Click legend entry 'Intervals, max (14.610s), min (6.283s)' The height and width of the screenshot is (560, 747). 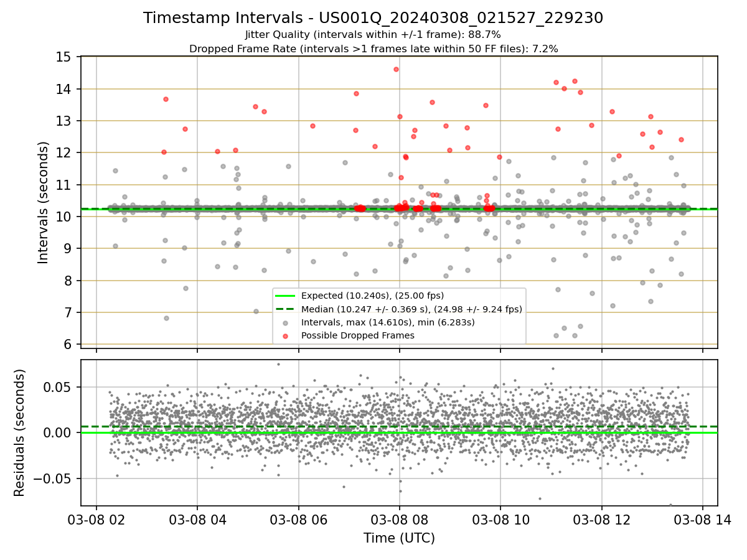tap(388, 322)
